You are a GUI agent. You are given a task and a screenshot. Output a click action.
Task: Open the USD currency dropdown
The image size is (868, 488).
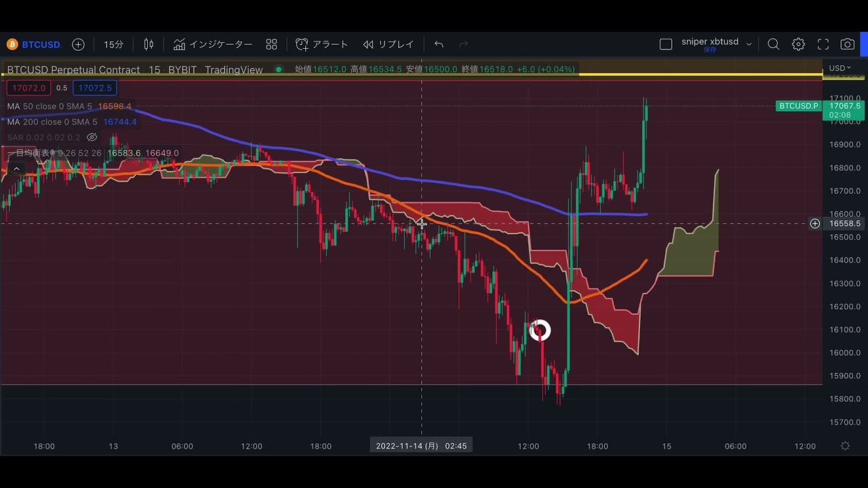[x=840, y=68]
